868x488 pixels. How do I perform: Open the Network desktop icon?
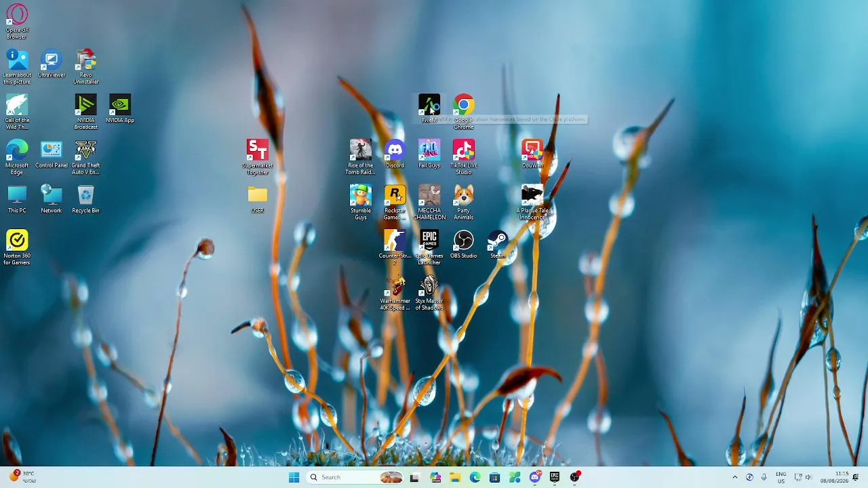coord(52,199)
